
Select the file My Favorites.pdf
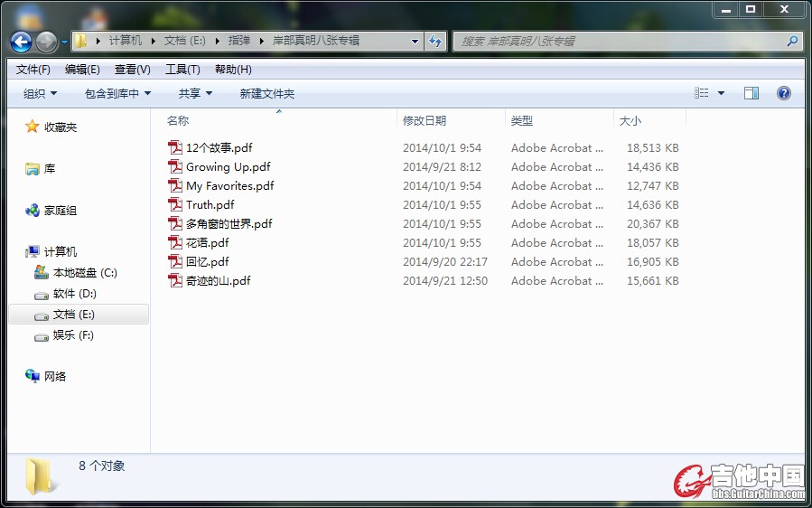[x=229, y=185]
